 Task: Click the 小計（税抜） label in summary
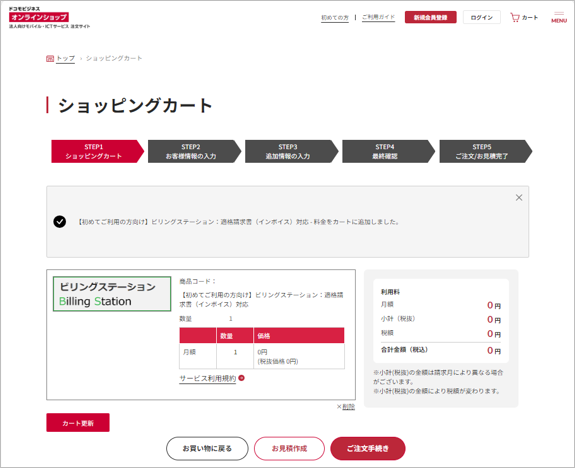398,319
